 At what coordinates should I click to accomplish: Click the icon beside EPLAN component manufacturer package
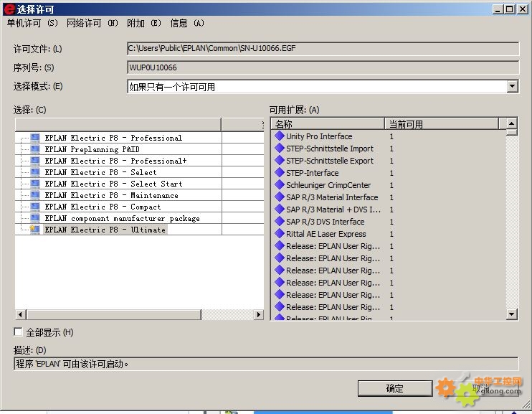point(35,218)
